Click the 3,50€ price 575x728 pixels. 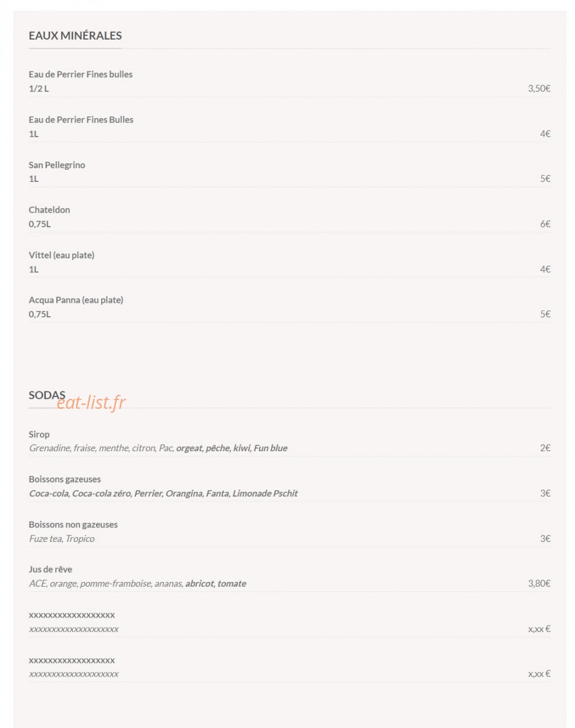pos(539,88)
